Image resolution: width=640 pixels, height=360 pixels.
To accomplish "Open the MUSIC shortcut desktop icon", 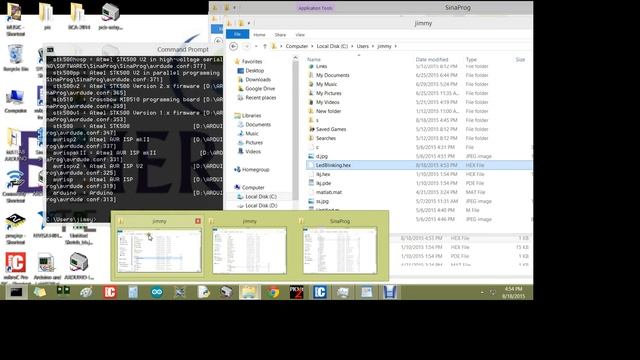I will pyautogui.click(x=15, y=19).
